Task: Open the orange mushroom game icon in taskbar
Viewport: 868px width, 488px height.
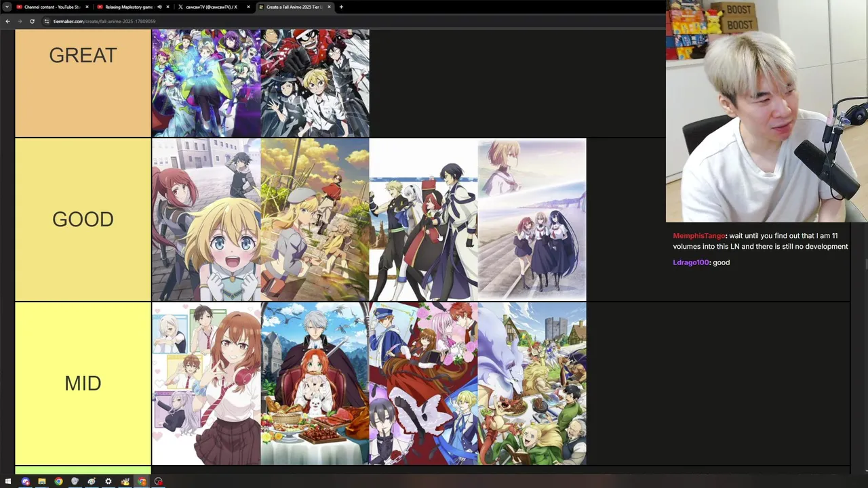Action: [125, 482]
